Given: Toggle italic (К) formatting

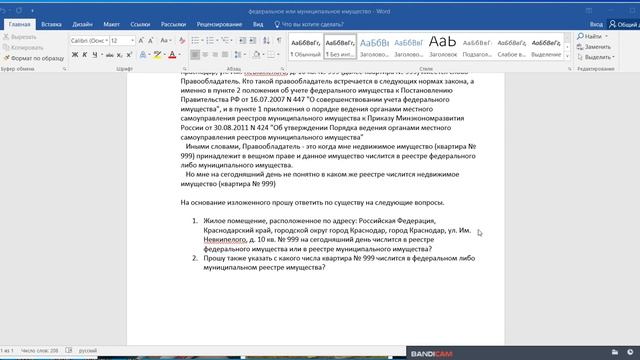Looking at the screenshot, I should (85, 54).
